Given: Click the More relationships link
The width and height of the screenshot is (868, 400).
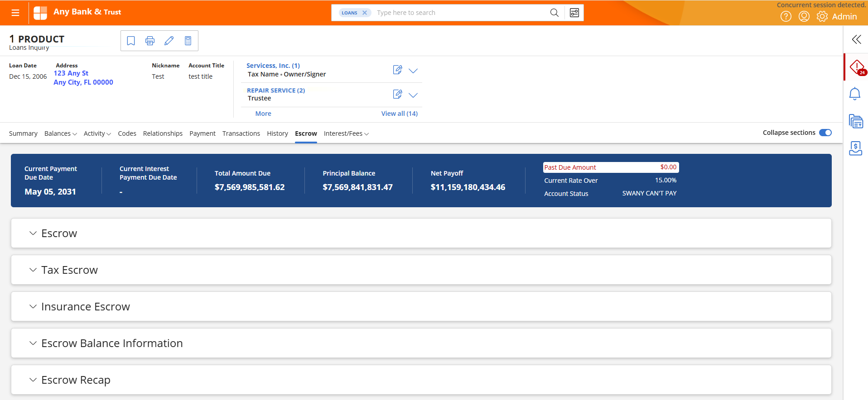Looking at the screenshot, I should coord(263,114).
